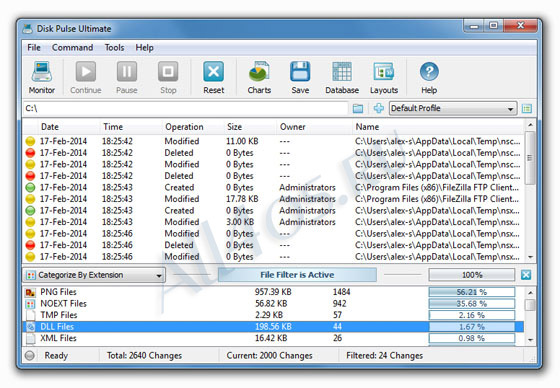Click the 1484 count for PNG Files
Viewport: 560px width, 388px height.
tap(341, 292)
